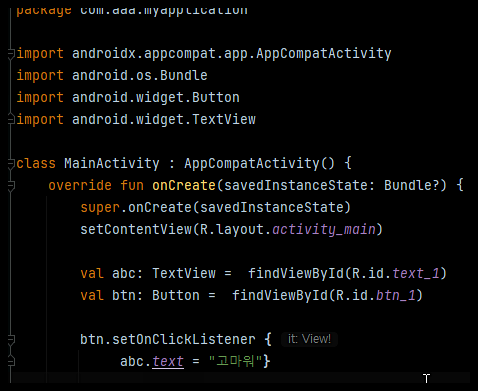Click the 'fun' keyword
478x391 pixels.
tap(132, 185)
